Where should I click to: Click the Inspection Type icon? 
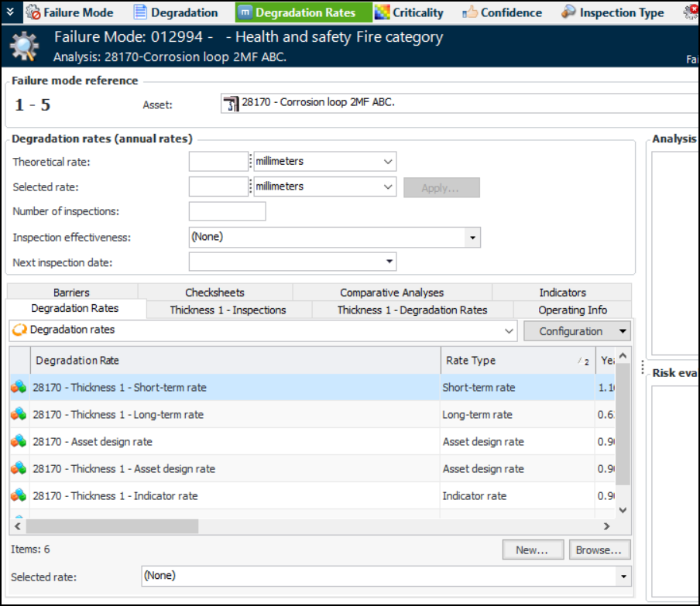569,12
